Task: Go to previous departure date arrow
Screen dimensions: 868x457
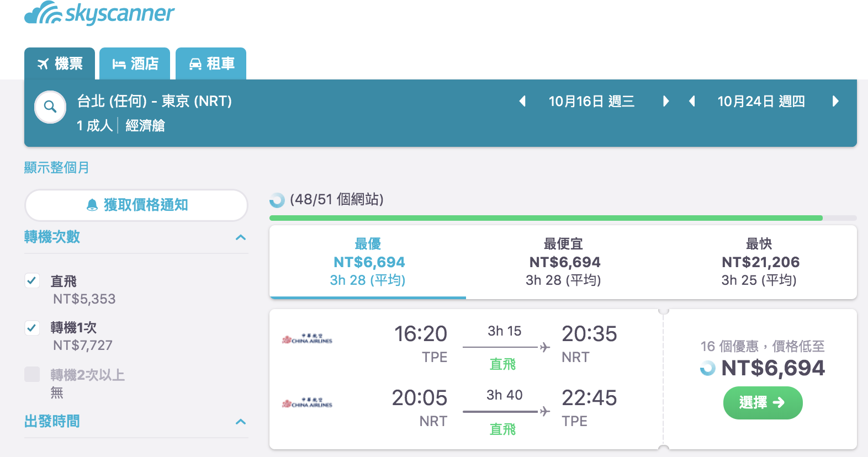Action: (x=522, y=101)
